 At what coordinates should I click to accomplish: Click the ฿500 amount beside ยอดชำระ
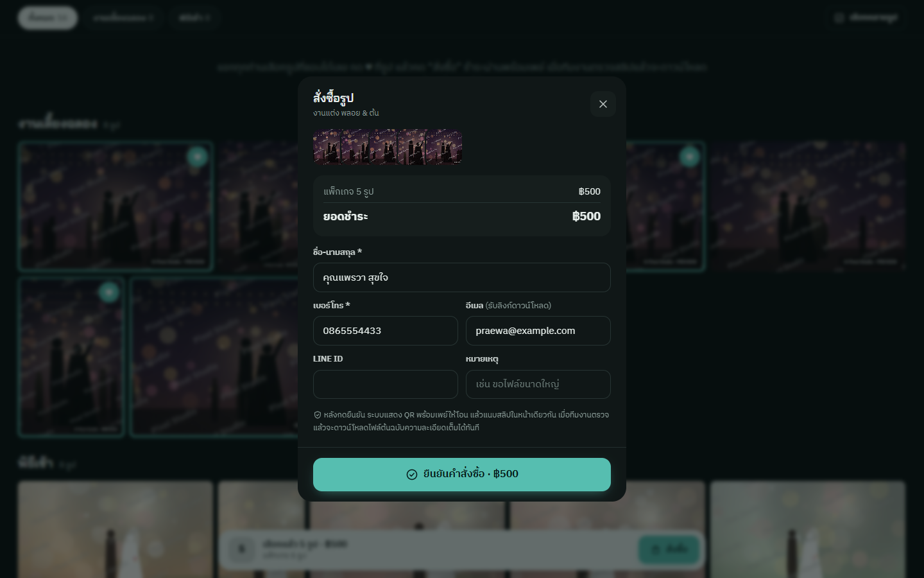coord(586,216)
